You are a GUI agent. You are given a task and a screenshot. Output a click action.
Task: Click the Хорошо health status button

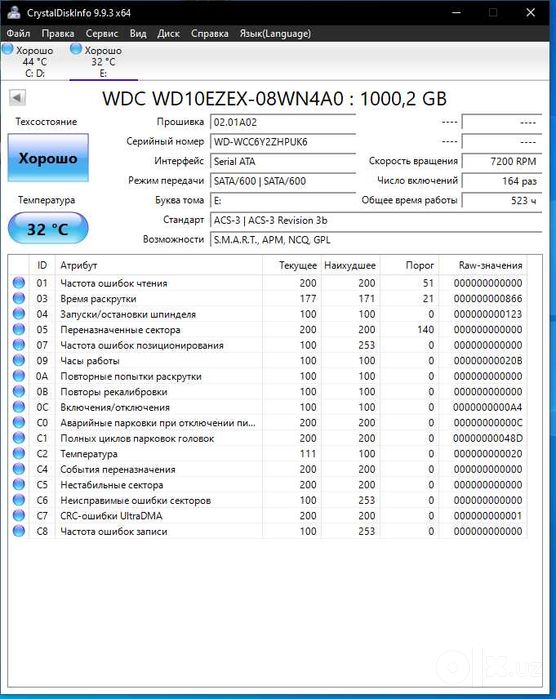coord(48,158)
